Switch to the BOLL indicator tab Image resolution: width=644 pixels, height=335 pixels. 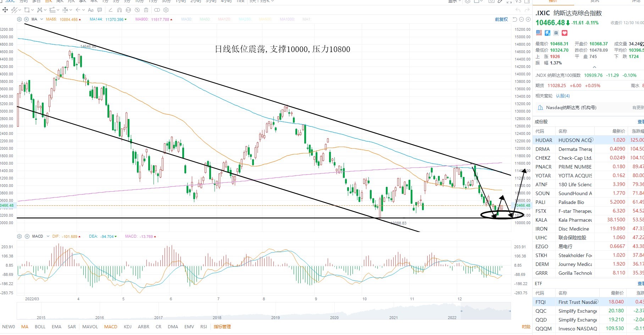(x=40, y=327)
